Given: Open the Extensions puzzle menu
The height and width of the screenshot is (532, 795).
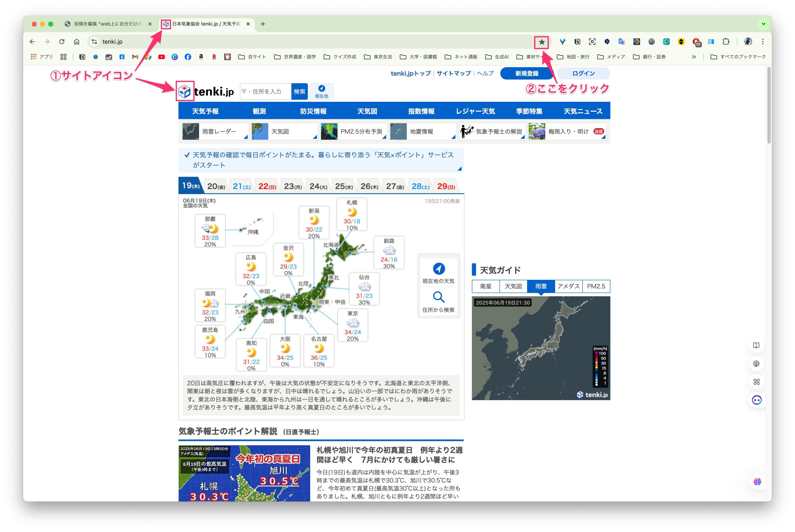Looking at the screenshot, I should pos(725,42).
